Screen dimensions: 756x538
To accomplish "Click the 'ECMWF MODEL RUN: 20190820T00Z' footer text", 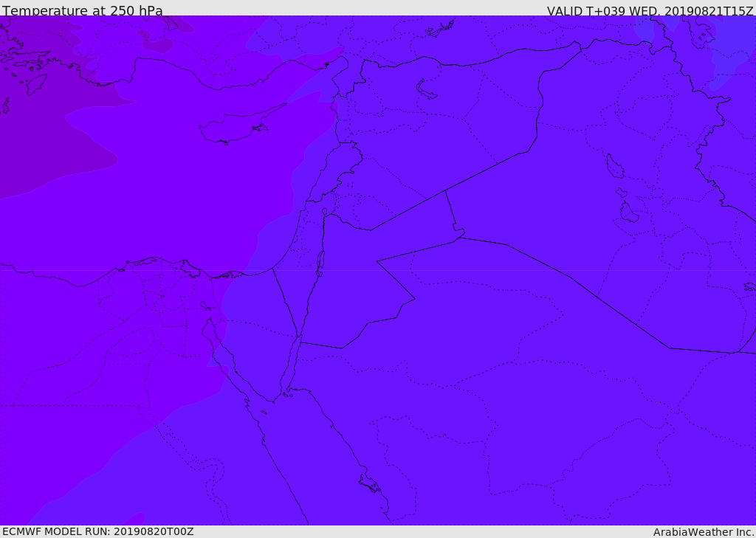I will [98, 532].
